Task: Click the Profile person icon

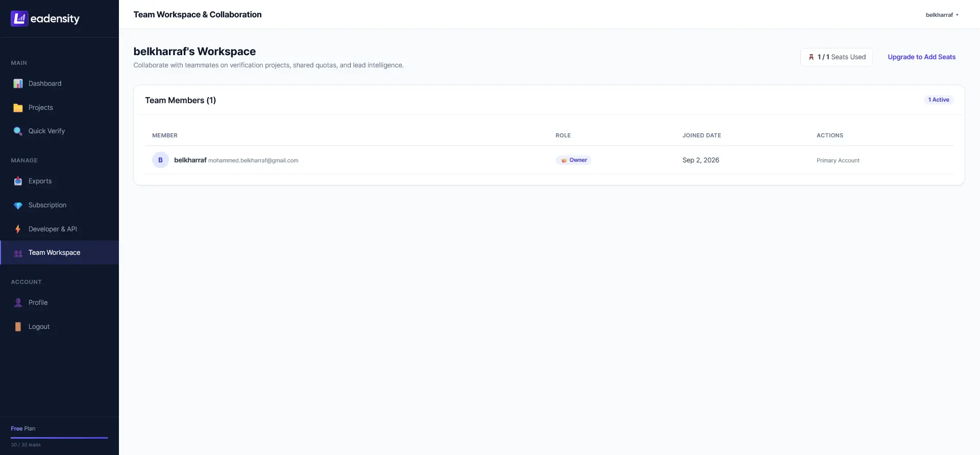Action: 18,303
